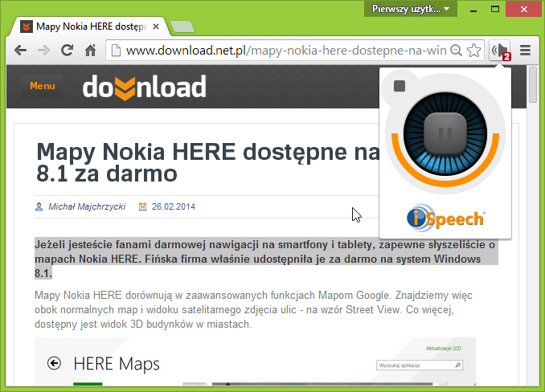This screenshot has width=545, height=392.
Task: Reload the current page
Action: pos(67,51)
